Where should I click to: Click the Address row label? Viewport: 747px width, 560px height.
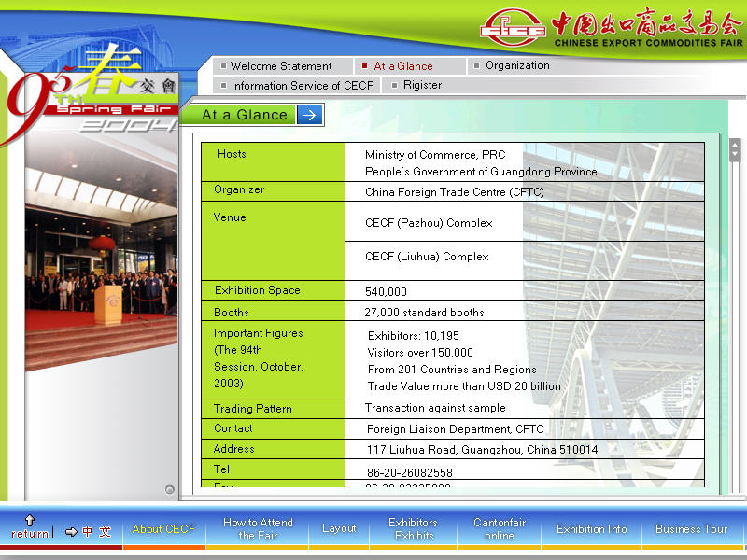pos(234,449)
